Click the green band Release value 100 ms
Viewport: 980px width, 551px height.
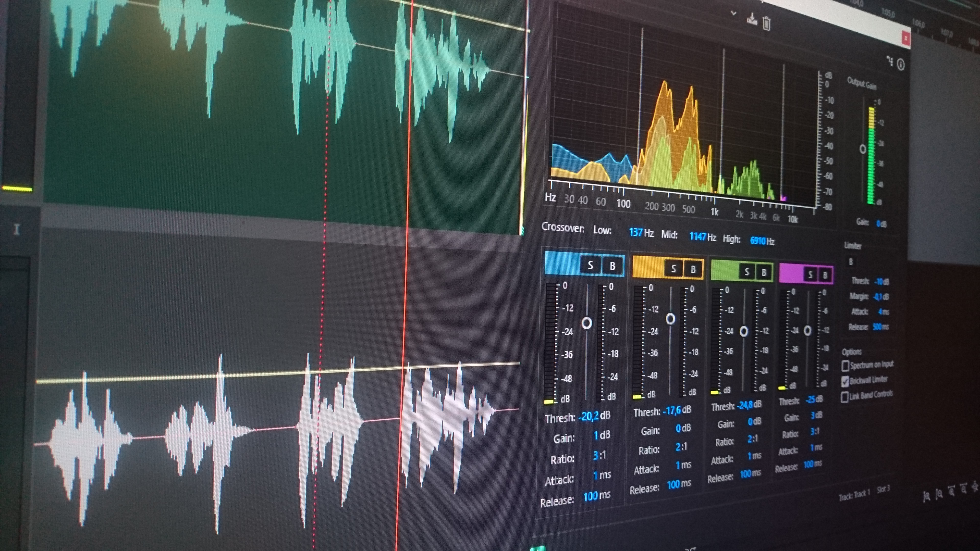click(750, 473)
